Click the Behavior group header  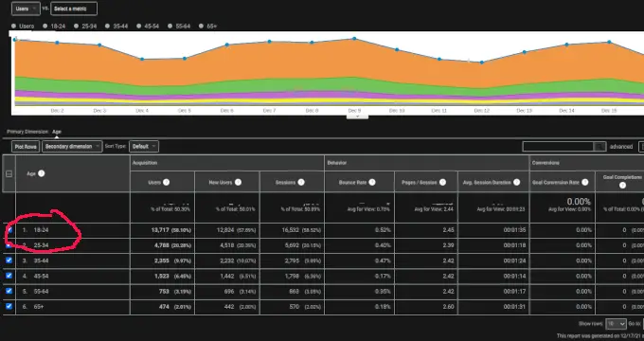[337, 163]
